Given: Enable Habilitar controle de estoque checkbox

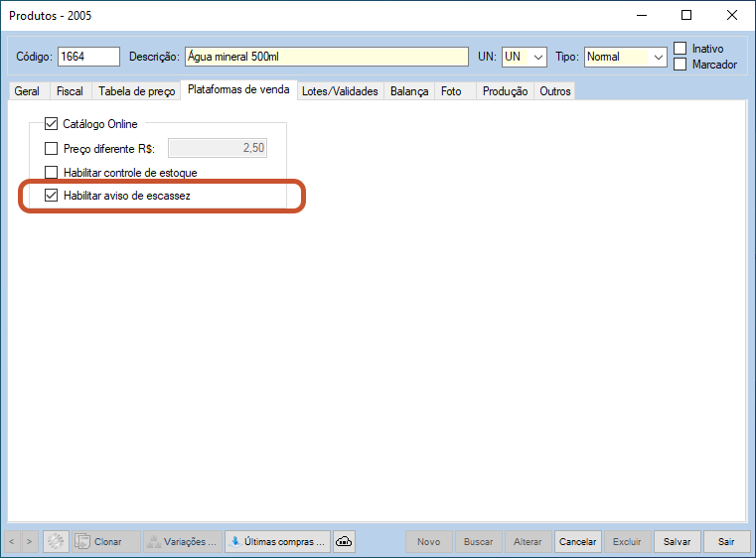Looking at the screenshot, I should tap(51, 172).
